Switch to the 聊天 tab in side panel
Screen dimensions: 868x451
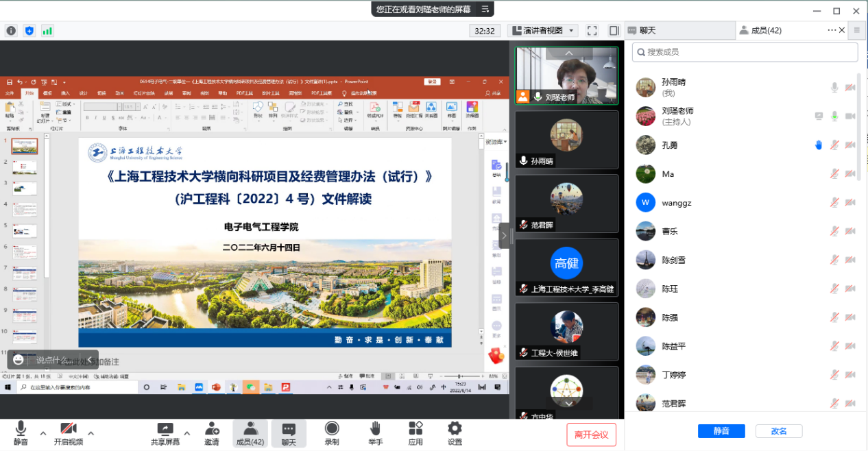[x=647, y=31]
